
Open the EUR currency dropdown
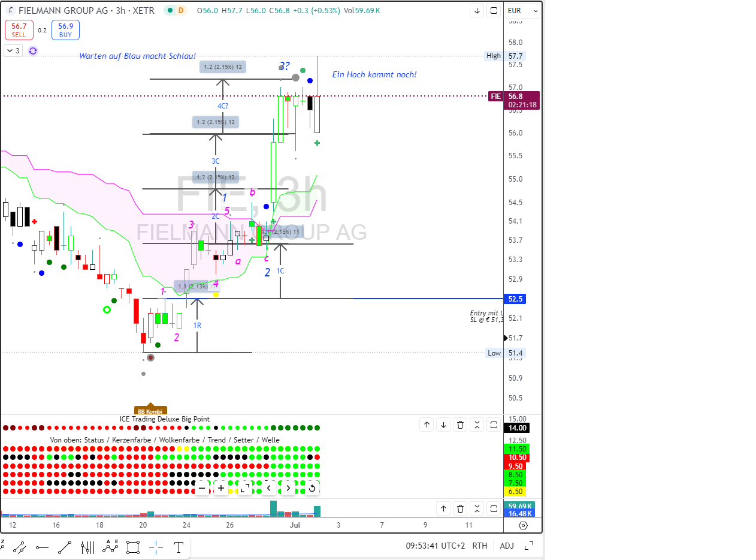coord(523,11)
